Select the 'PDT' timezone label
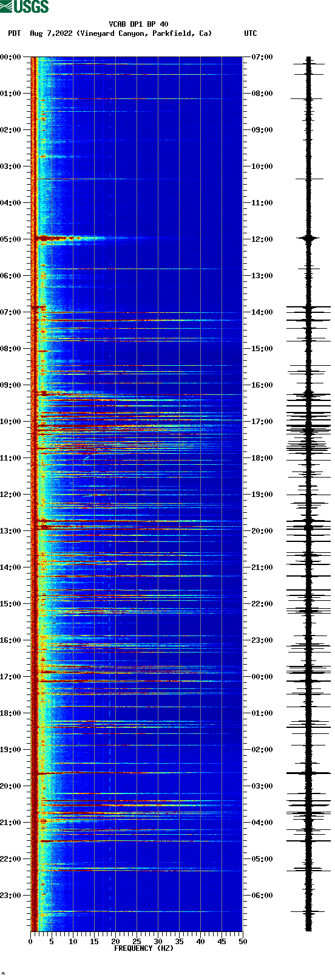 click(14, 33)
